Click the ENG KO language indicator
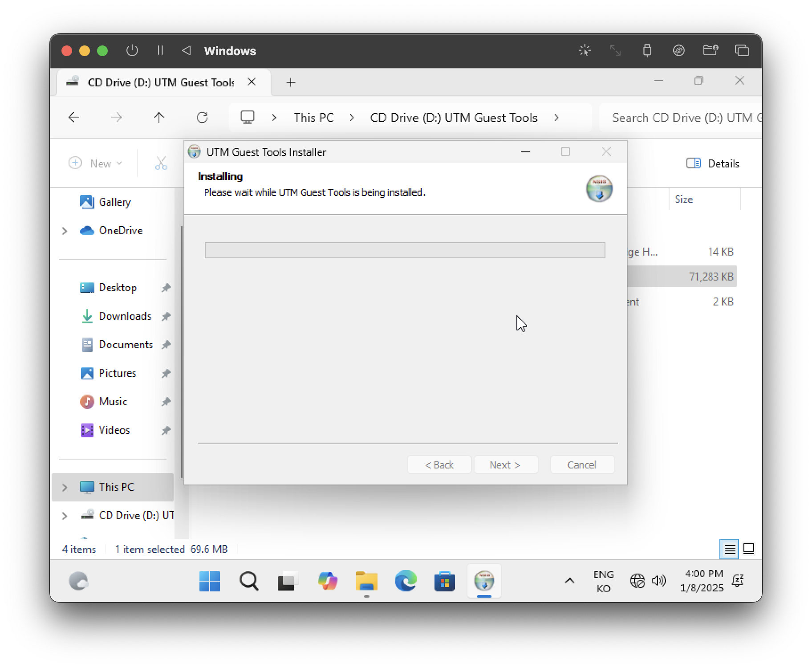 (603, 581)
